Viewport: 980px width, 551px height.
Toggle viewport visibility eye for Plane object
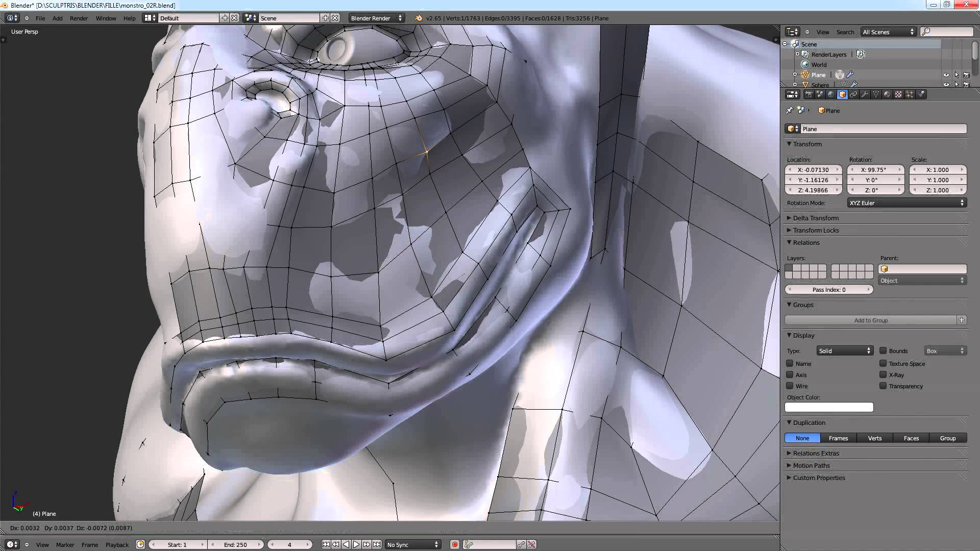pyautogui.click(x=946, y=75)
